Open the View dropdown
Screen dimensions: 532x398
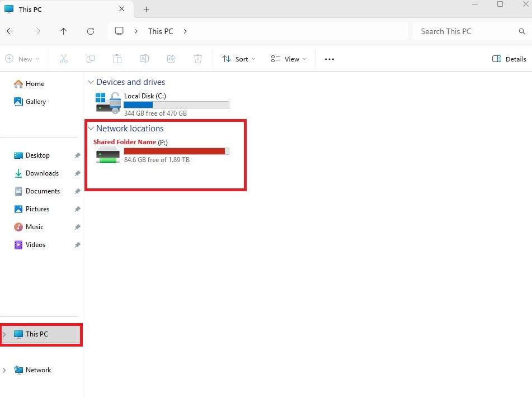point(288,59)
